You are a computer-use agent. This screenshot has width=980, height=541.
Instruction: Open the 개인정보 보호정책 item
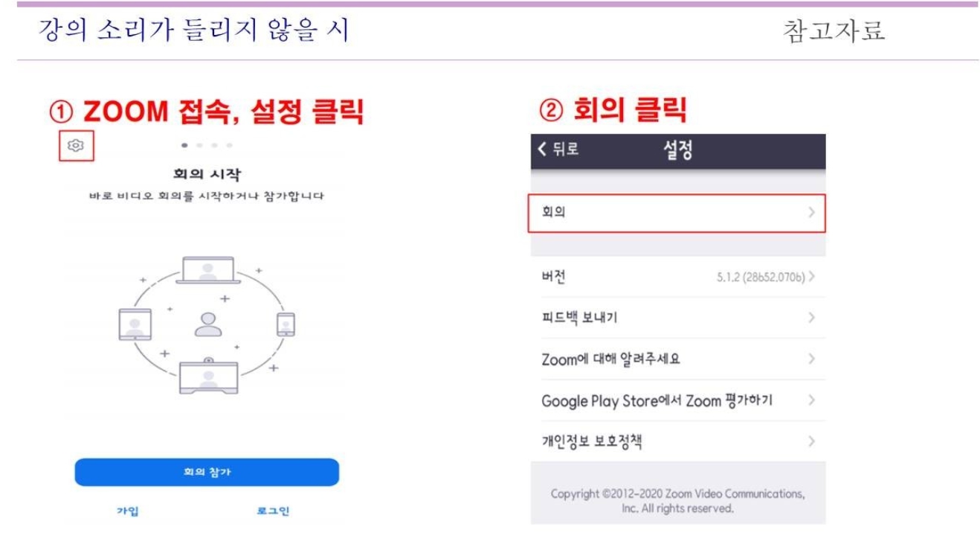click(x=678, y=441)
